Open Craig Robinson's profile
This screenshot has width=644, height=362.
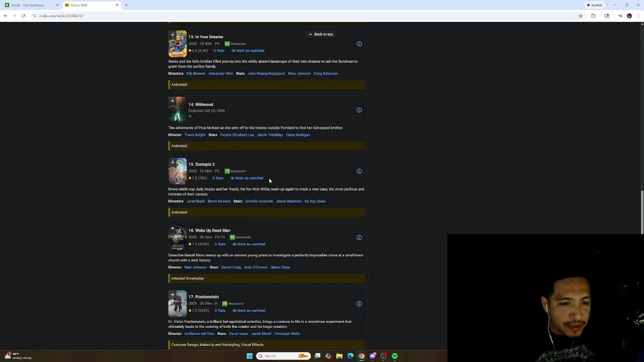point(326,73)
